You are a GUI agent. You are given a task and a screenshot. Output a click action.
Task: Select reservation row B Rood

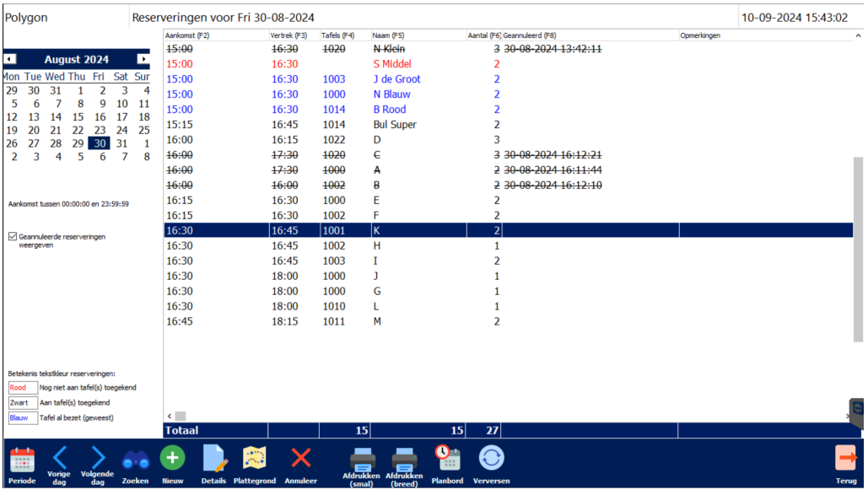[x=508, y=110]
